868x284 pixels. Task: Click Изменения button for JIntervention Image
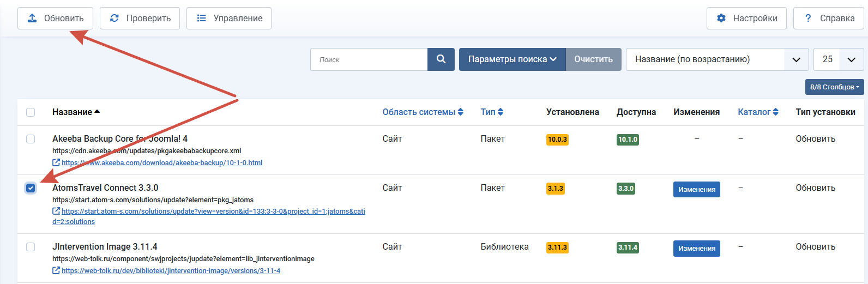click(x=696, y=248)
